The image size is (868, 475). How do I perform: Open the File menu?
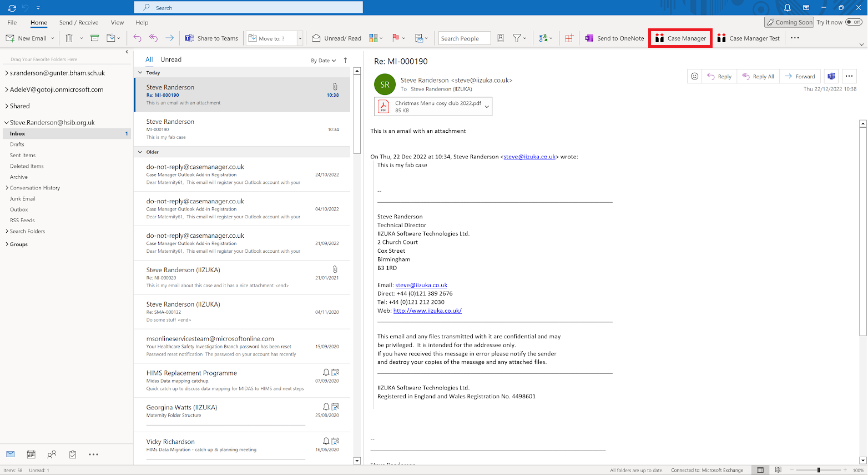(x=12, y=23)
